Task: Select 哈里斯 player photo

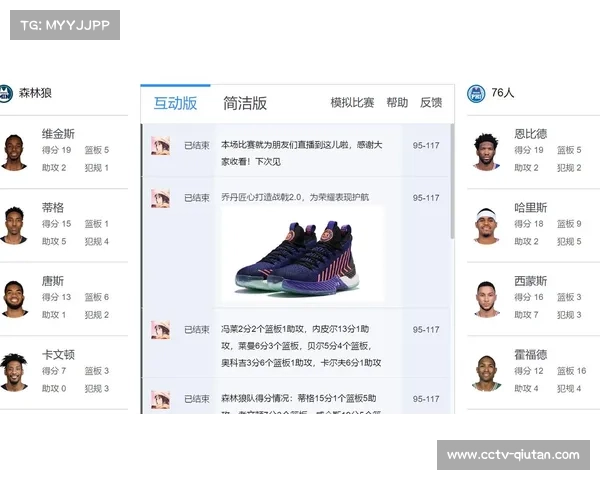Action: 486,226
